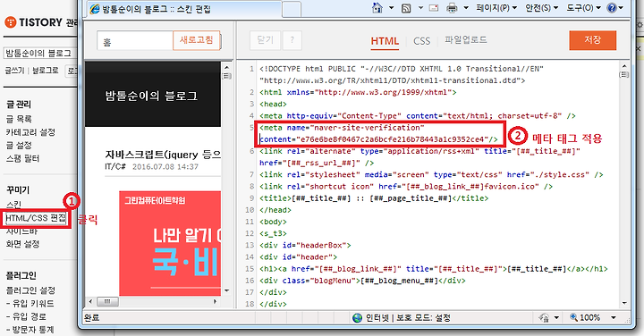Open 카테고리 설정 in sidebar

[x=30, y=132]
